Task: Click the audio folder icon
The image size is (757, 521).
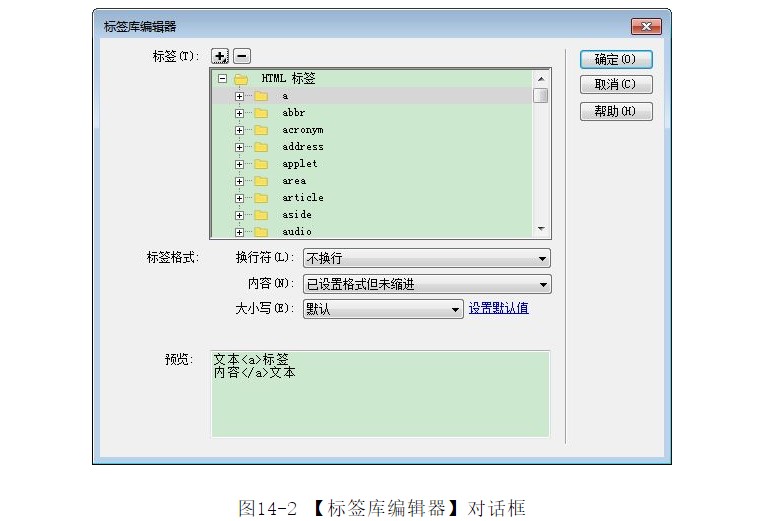Action: pos(261,232)
